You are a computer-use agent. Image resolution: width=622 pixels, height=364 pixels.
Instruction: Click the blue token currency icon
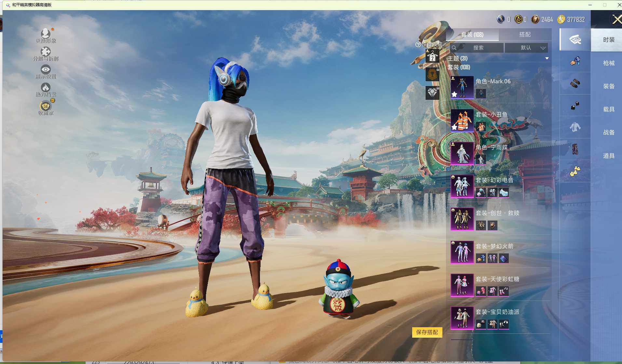[501, 19]
